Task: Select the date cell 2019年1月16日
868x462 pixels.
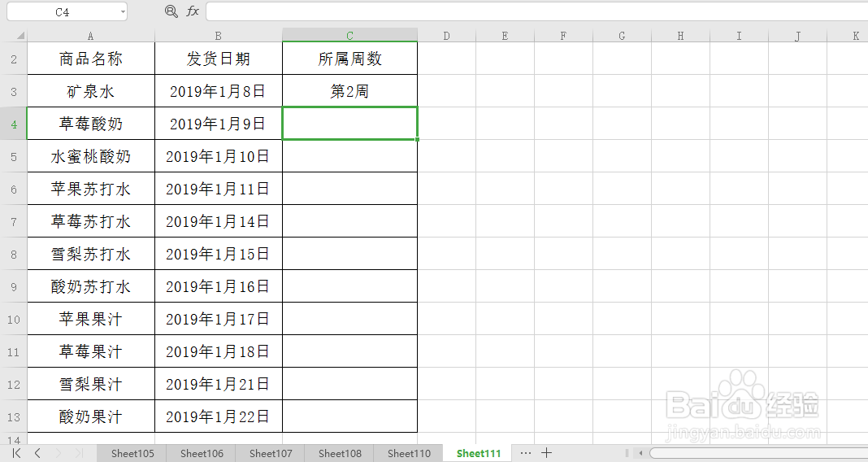Action: (x=218, y=286)
